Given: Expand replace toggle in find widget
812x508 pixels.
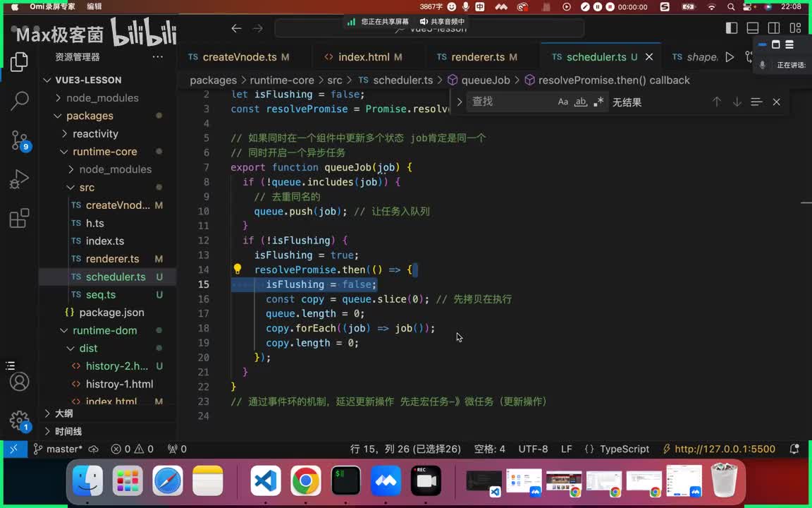Looking at the screenshot, I should [x=459, y=102].
